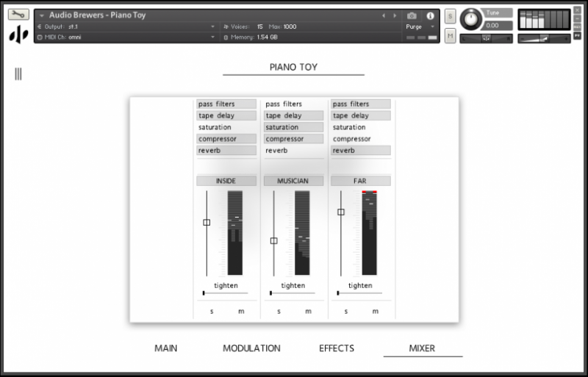
Task: Enable reverb on MUSICIAN channel
Action: (x=293, y=151)
